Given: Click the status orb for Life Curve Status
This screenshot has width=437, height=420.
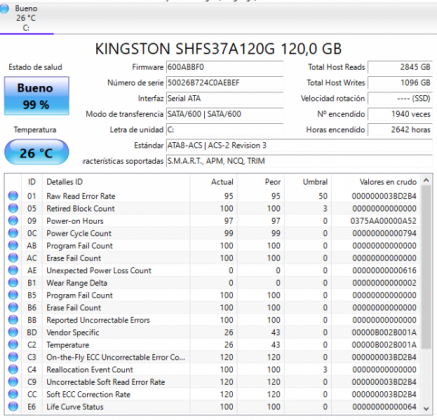Looking at the screenshot, I should tap(13, 407).
